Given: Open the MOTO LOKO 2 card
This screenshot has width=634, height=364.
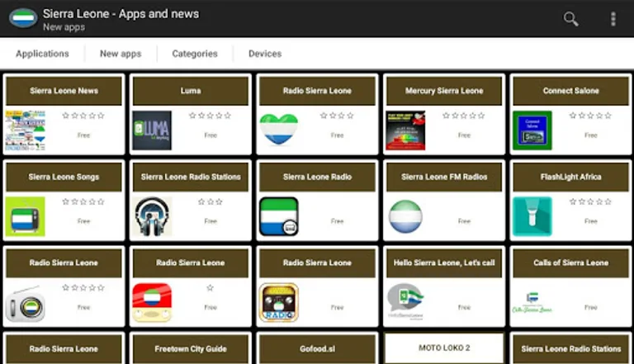Looking at the screenshot, I should pos(444,348).
